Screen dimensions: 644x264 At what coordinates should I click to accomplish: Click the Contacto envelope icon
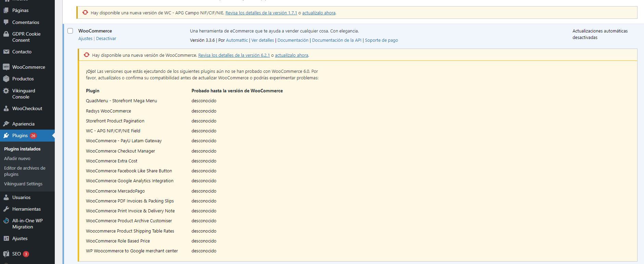pyautogui.click(x=6, y=52)
